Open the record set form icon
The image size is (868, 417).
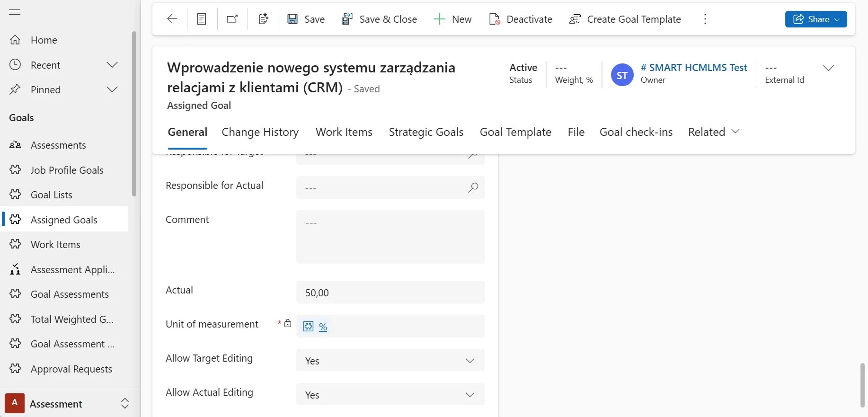[x=202, y=19]
